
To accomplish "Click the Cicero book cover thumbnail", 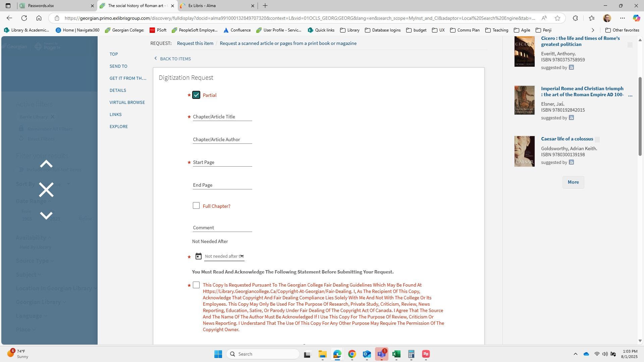I will pyautogui.click(x=525, y=51).
